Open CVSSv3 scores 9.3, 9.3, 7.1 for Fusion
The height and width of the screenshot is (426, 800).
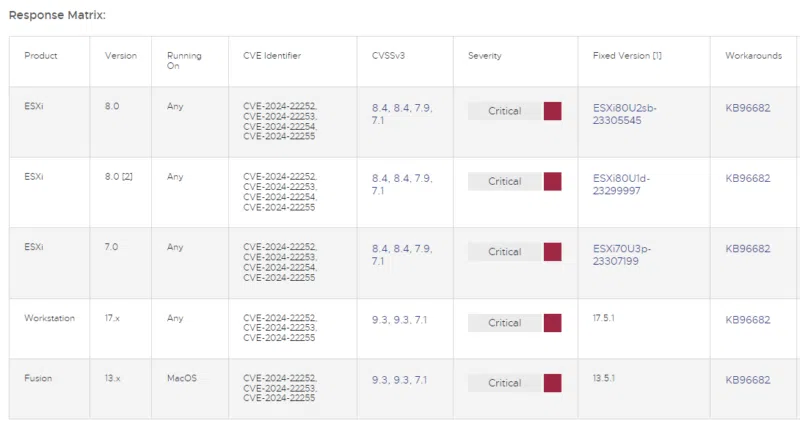[399, 380]
